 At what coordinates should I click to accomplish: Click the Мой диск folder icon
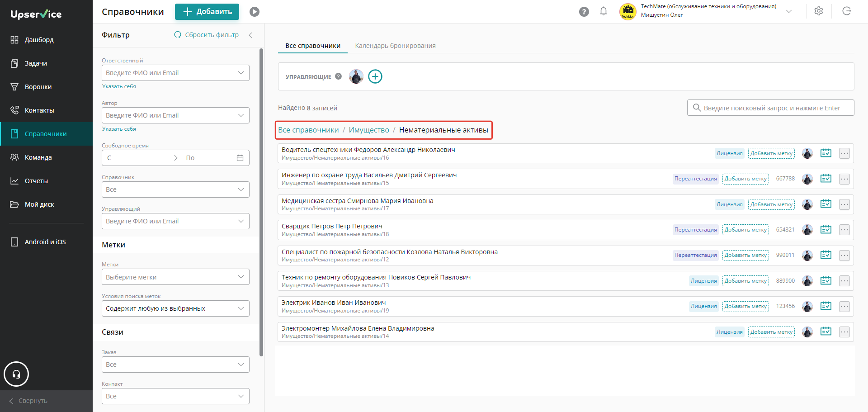(14, 204)
